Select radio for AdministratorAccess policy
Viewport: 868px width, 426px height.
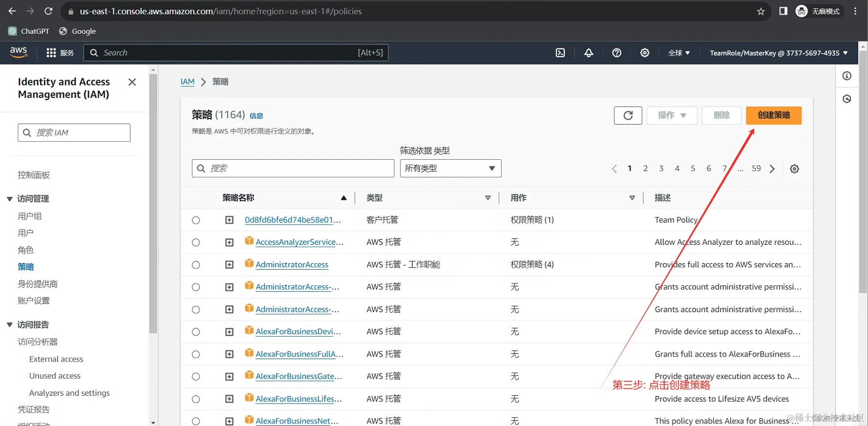click(196, 265)
